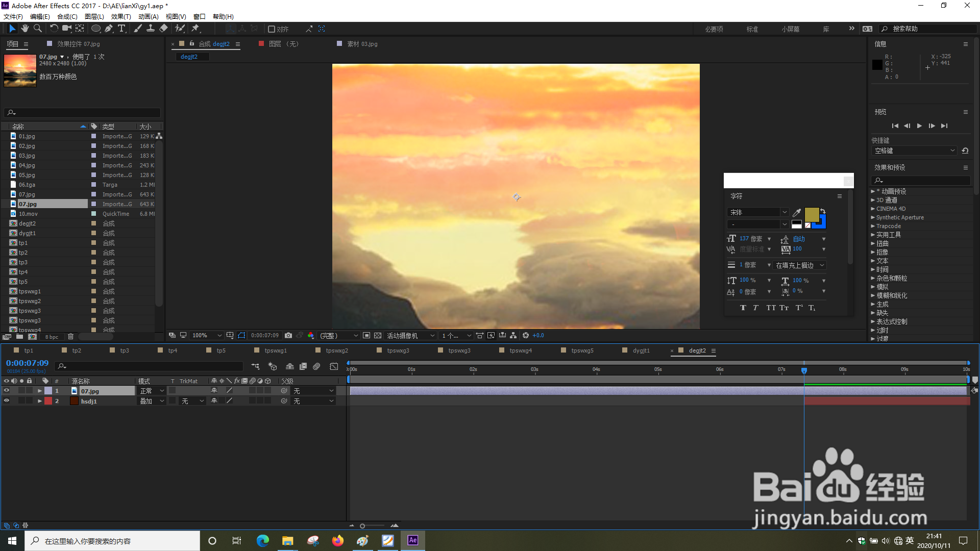Select the Zoom magnifier tool

(x=37, y=29)
